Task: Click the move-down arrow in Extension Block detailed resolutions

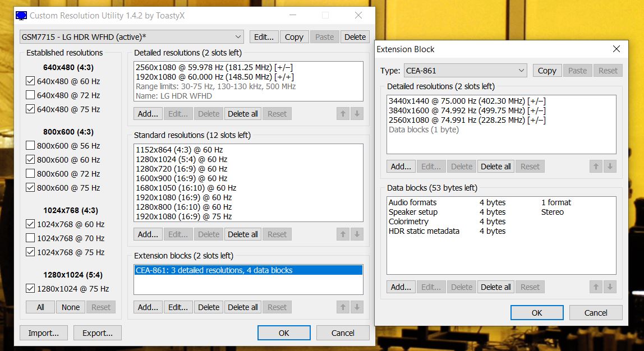Action: pyautogui.click(x=610, y=167)
